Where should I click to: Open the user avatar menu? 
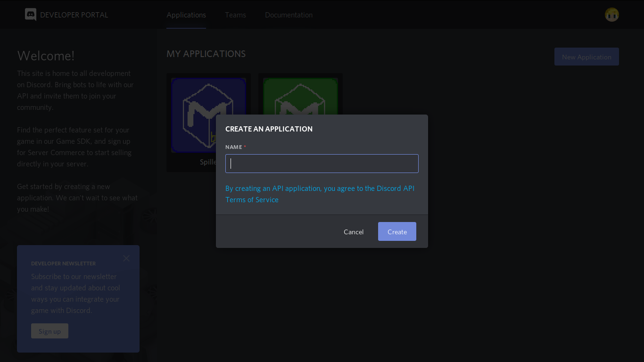[612, 15]
